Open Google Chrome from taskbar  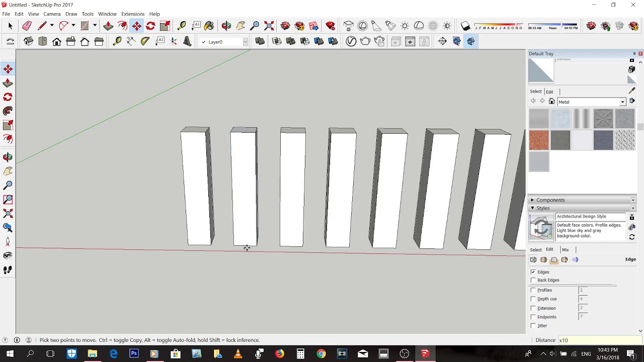click(x=320, y=354)
